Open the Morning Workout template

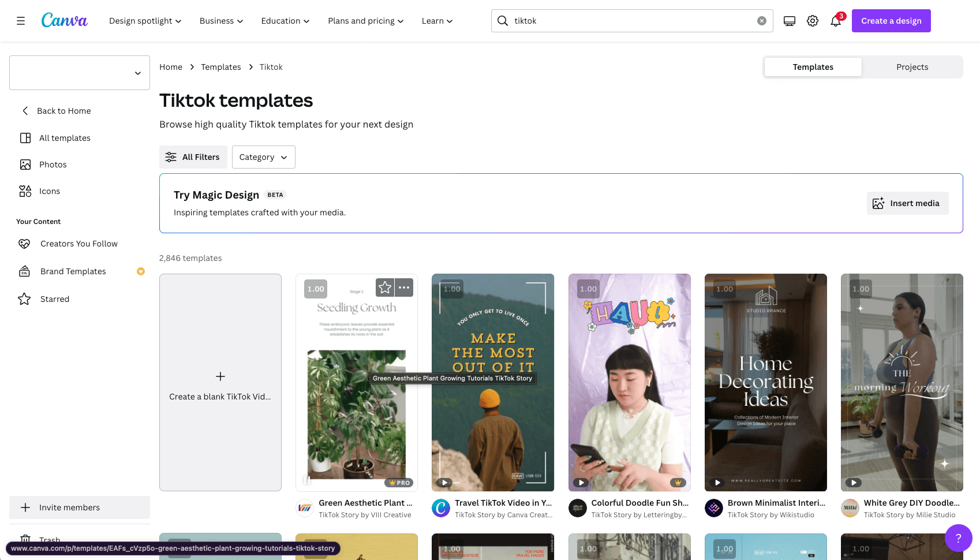[902, 382]
